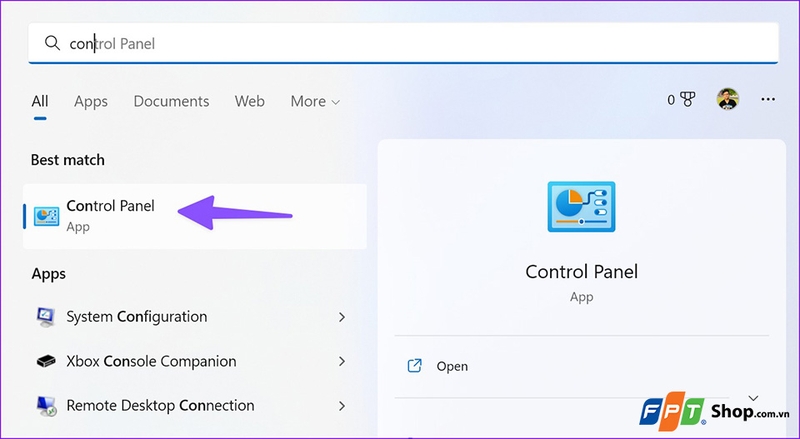Click the rewards trophy icon

coord(687,100)
